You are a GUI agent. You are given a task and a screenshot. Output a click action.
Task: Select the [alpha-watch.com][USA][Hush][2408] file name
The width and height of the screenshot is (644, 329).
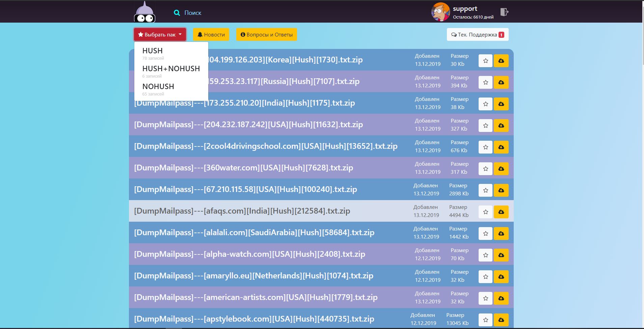249,254
